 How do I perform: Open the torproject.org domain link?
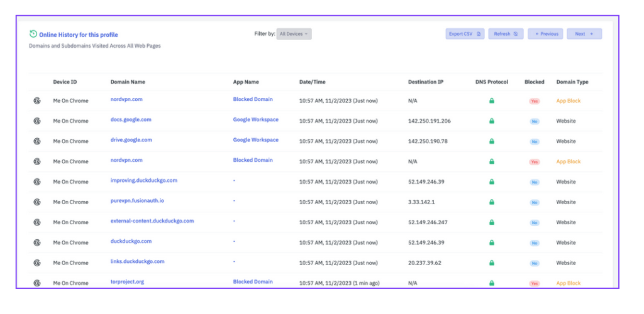pos(127,282)
